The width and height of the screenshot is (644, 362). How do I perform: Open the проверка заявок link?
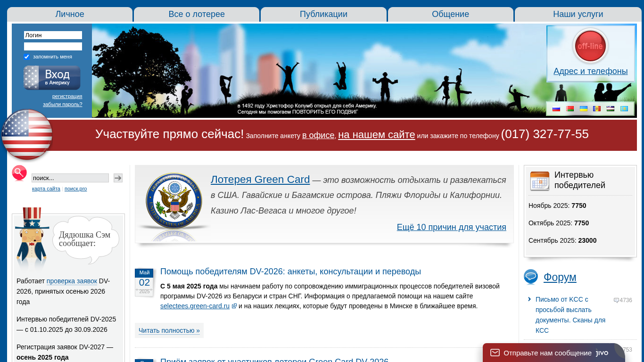tap(72, 281)
